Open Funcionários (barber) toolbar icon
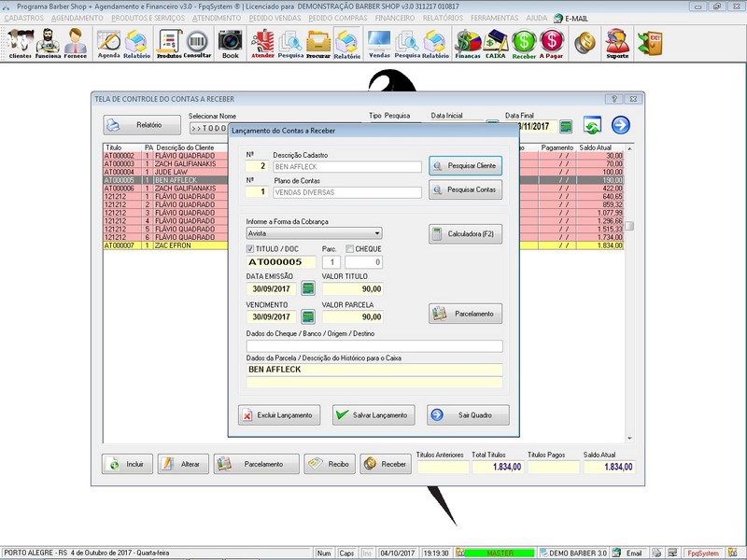Viewport: 747px width, 560px height. (48, 43)
